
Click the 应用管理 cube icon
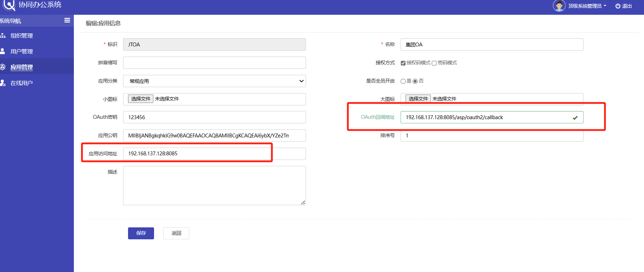(x=2, y=67)
